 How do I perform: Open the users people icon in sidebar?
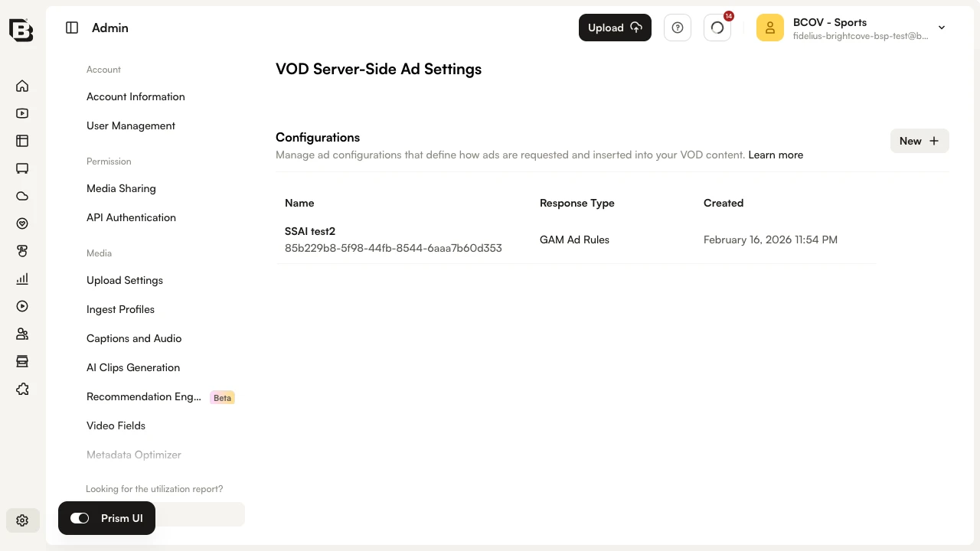(x=22, y=334)
